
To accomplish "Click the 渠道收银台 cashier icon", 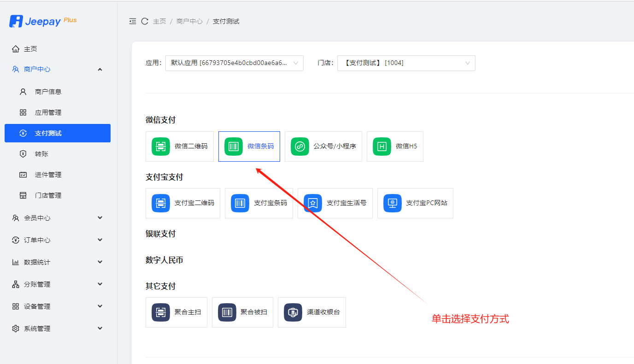I will coord(293,312).
